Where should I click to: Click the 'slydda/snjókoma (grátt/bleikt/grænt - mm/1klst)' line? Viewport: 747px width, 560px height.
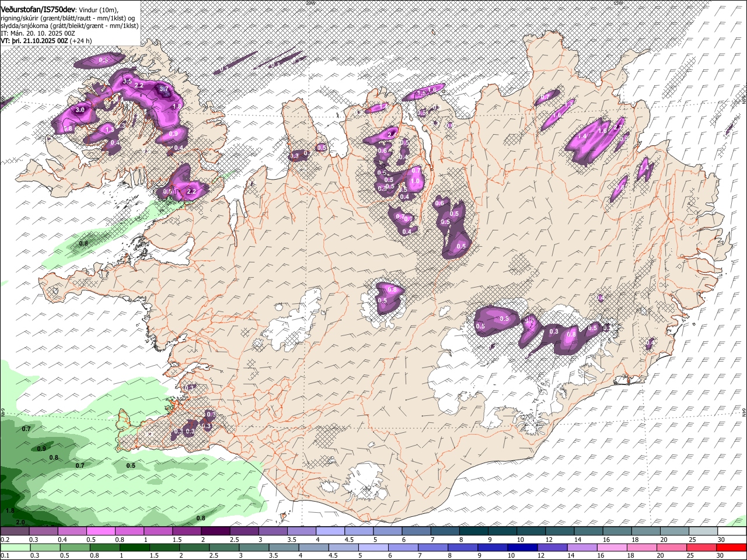pyautogui.click(x=69, y=26)
